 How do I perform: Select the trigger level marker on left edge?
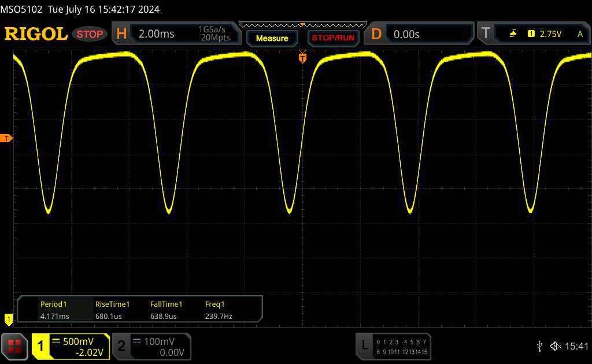6,139
